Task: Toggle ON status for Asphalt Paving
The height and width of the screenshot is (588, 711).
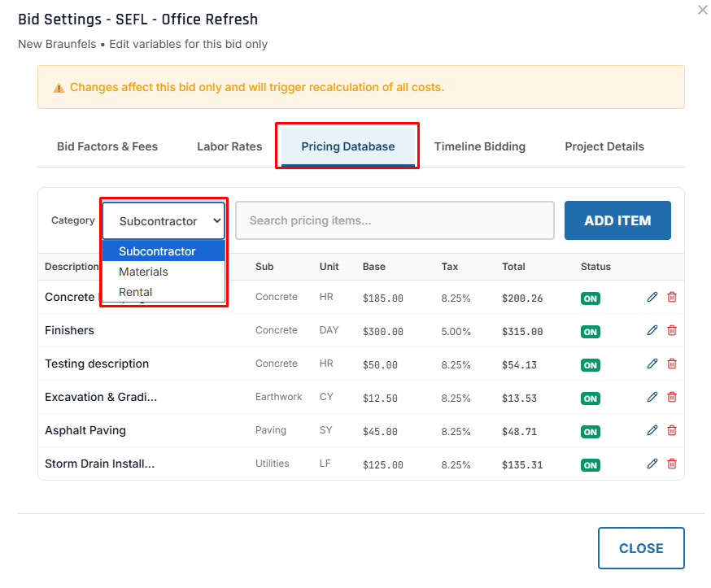Action: coord(591,432)
